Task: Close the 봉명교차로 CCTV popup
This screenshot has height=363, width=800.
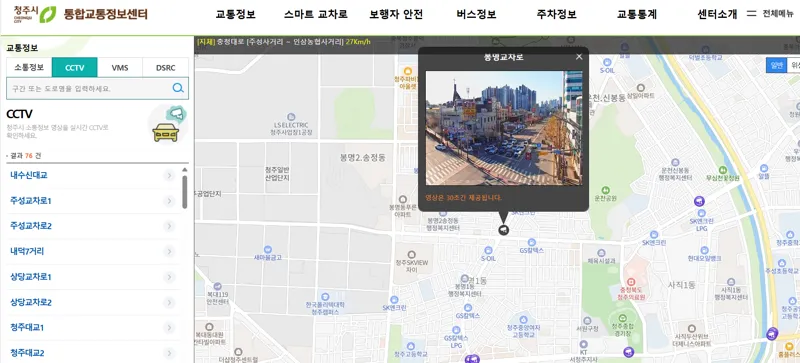Action: click(579, 57)
